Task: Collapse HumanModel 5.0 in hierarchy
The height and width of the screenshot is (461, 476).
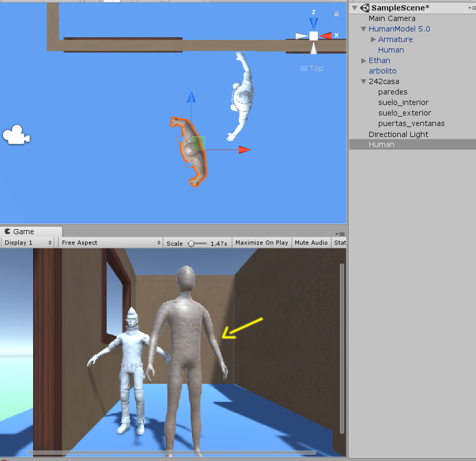Action: (x=364, y=29)
